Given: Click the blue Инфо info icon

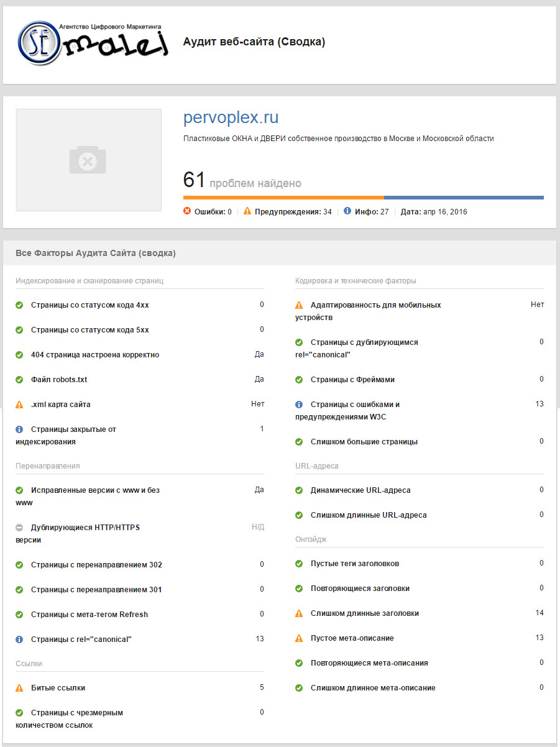Looking at the screenshot, I should coord(347,211).
